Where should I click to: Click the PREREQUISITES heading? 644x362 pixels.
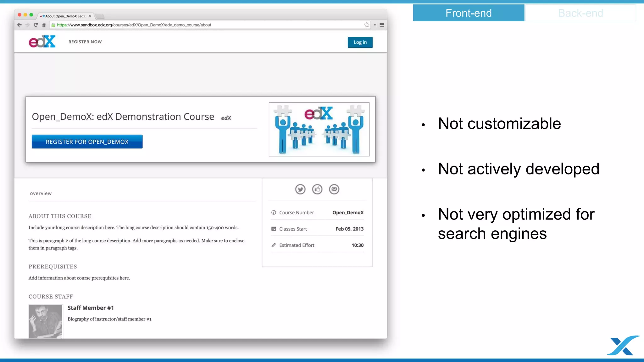(53, 266)
